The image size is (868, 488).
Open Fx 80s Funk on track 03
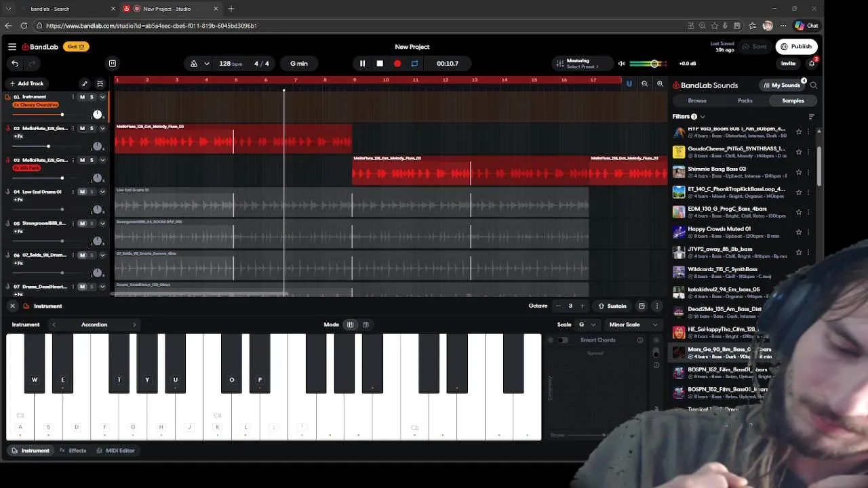pyautogui.click(x=26, y=168)
